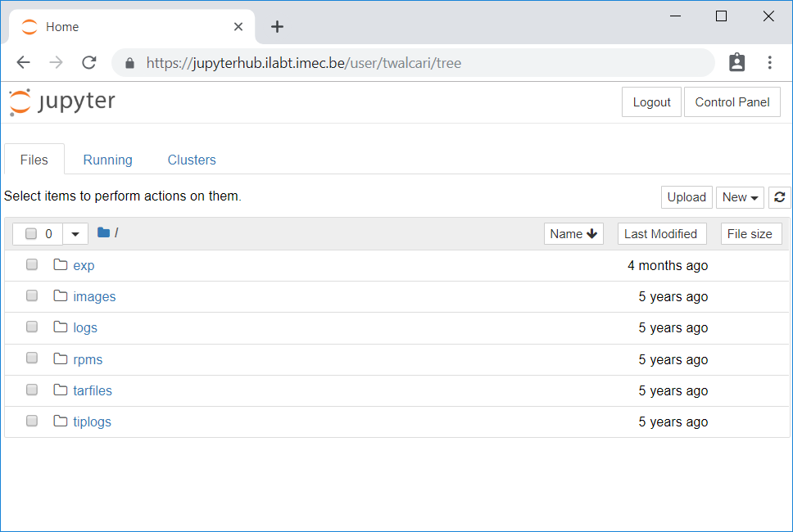Open a new browser tab
The width and height of the screenshot is (793, 532).
click(x=277, y=27)
